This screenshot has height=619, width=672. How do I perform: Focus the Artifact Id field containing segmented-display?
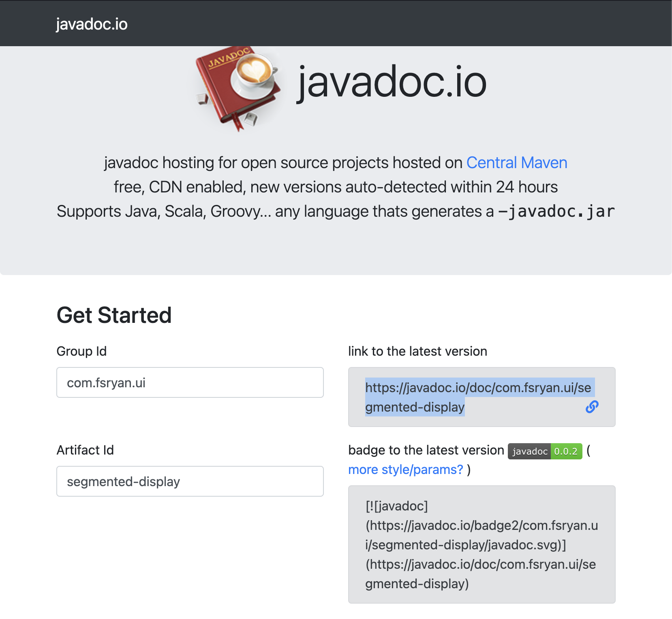pos(190,481)
